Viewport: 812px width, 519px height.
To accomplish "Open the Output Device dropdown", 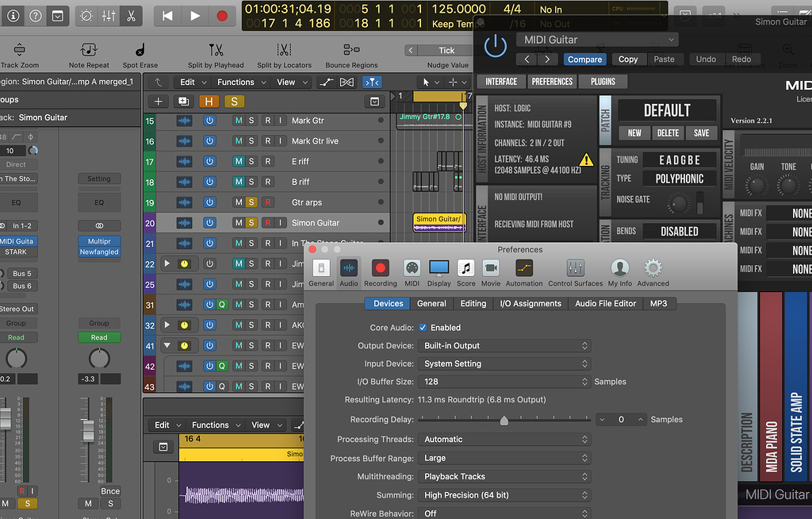I will (504, 345).
